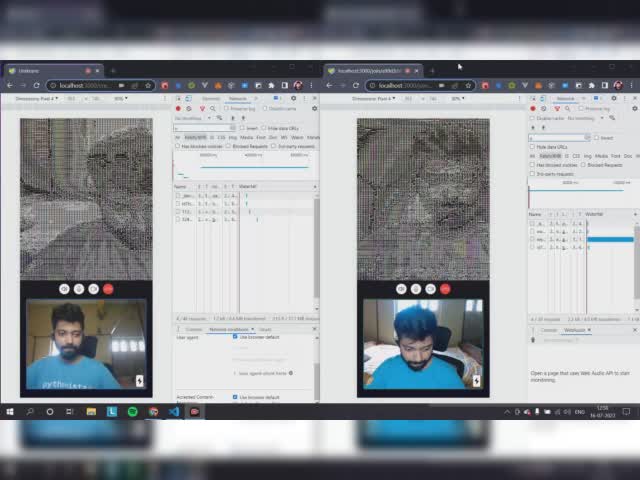640x480 pixels.
Task: Enable Hide data URLs in right DevTools
Action: point(532,147)
